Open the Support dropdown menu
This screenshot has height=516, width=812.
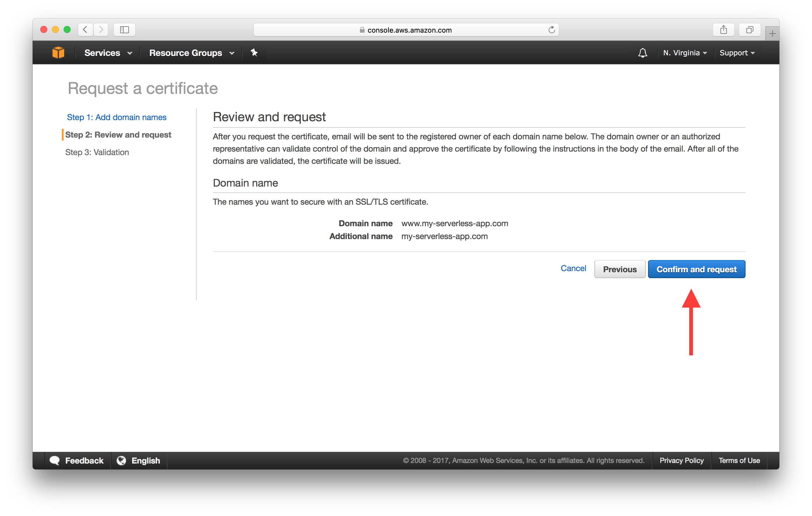click(x=737, y=53)
